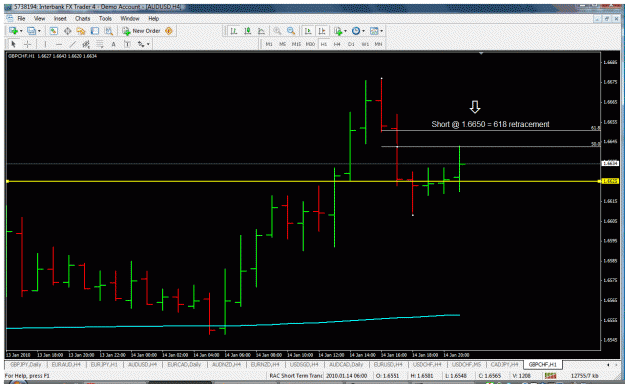Open the Templates icon
625x384 pixels.
[x=374, y=31]
